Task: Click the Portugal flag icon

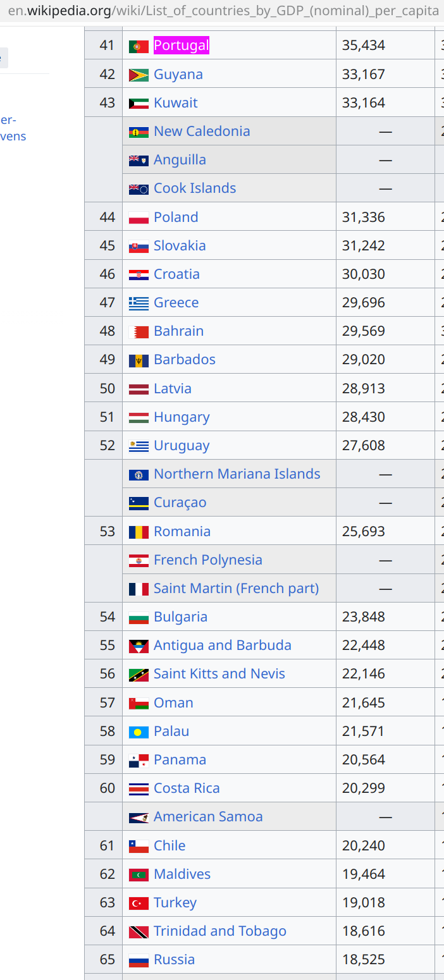Action: coord(139,46)
